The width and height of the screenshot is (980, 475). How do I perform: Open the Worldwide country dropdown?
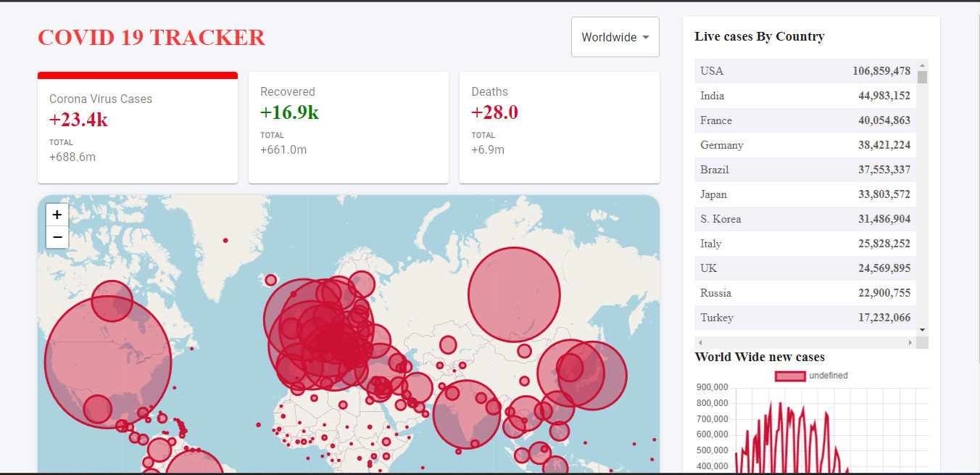click(x=615, y=37)
